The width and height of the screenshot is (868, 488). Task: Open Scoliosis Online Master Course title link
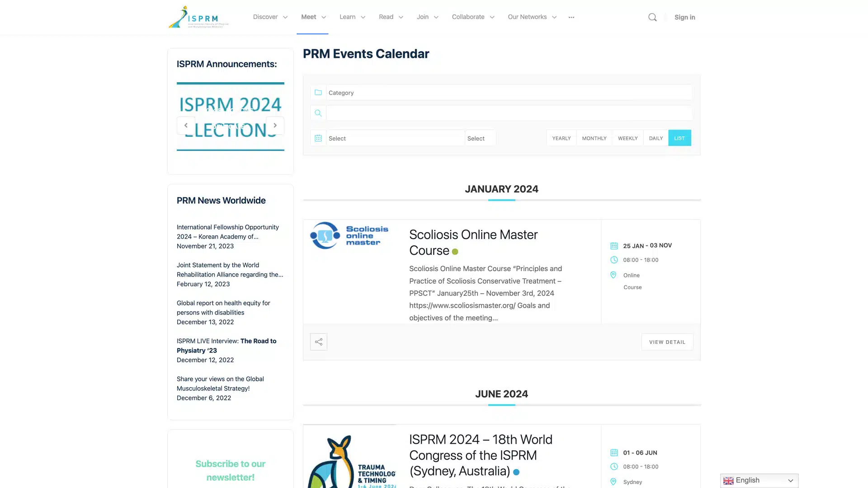[473, 243]
